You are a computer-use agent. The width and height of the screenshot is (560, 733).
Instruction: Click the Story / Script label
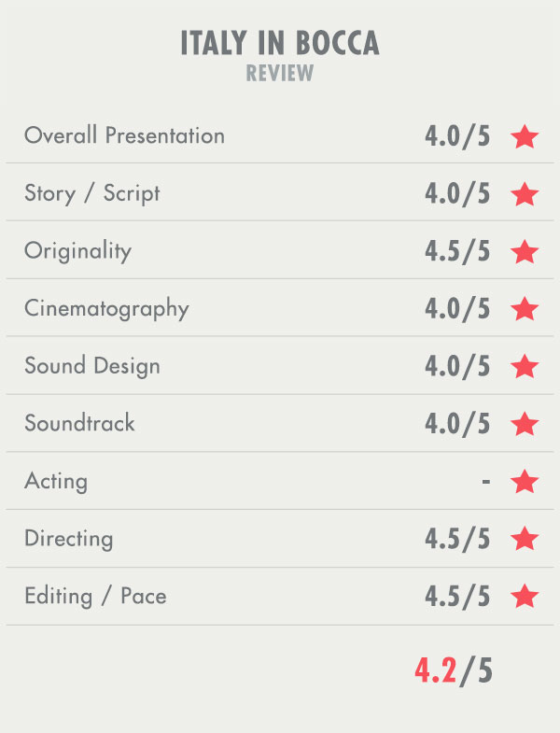(91, 193)
